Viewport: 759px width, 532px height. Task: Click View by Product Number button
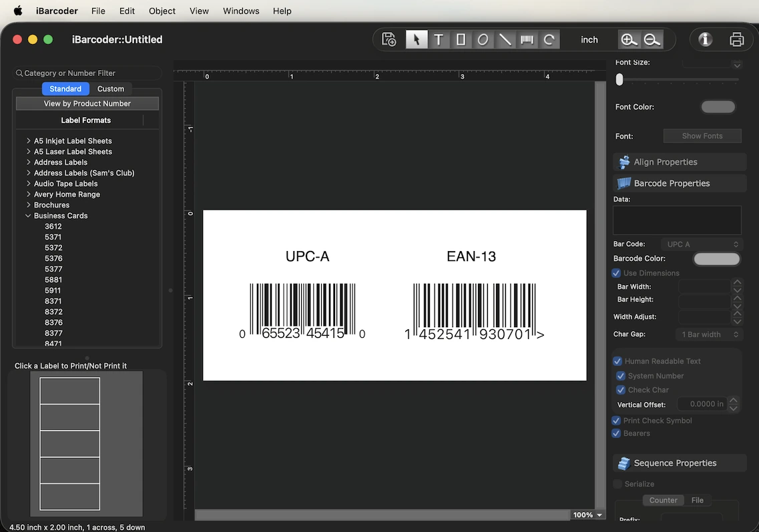tap(87, 103)
